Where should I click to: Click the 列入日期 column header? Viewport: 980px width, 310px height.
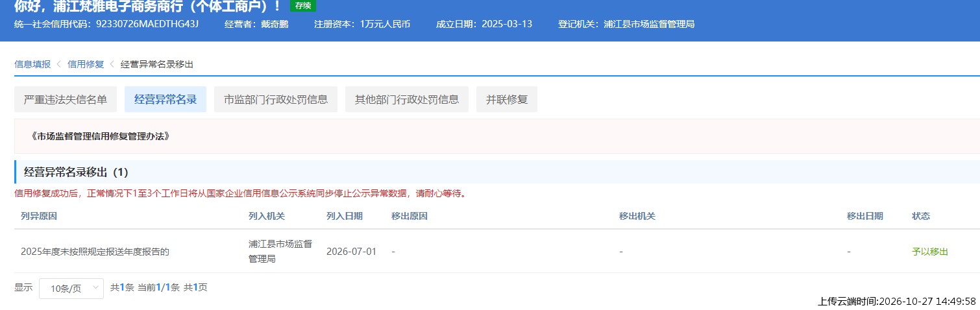345,216
